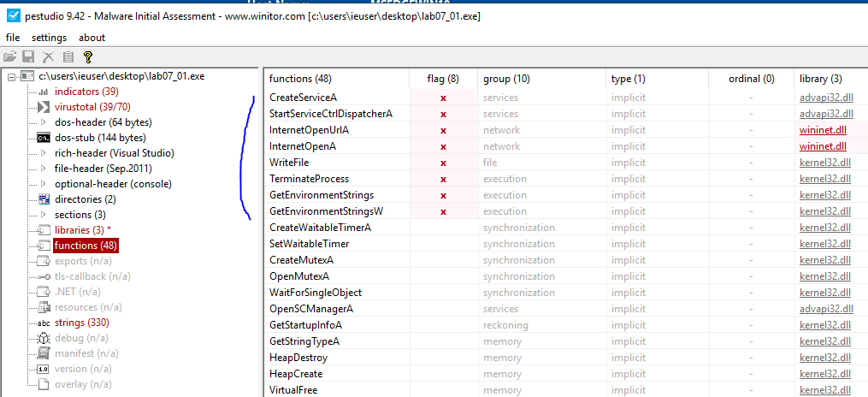Viewport: 868px width, 397px height.
Task: Click the executable file icon at tree root
Action: tap(27, 76)
